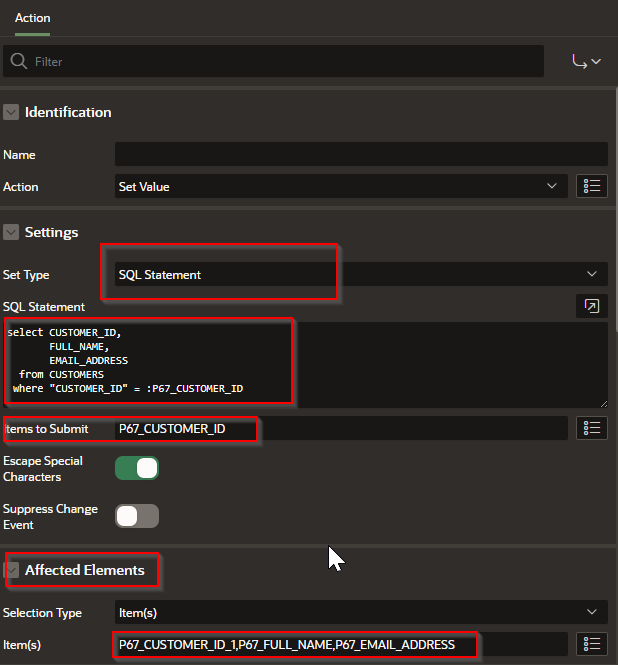Open the item picker beside Items to Submit
Image resolution: width=618 pixels, height=665 pixels.
tap(592, 428)
